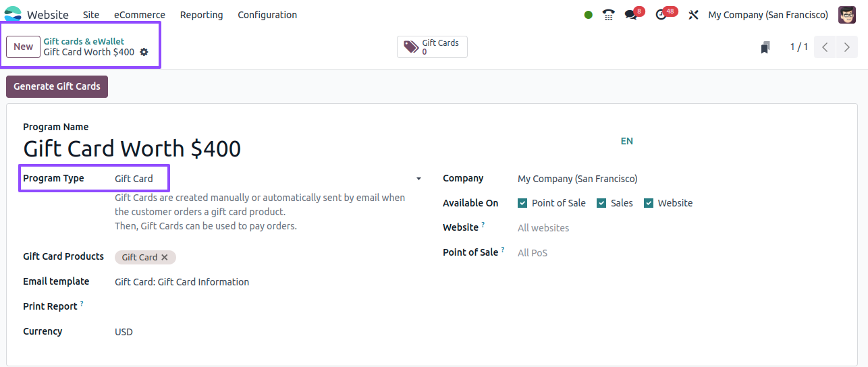868x367 pixels.
Task: Click the Program Type value Gift Card
Action: pyautogui.click(x=134, y=179)
